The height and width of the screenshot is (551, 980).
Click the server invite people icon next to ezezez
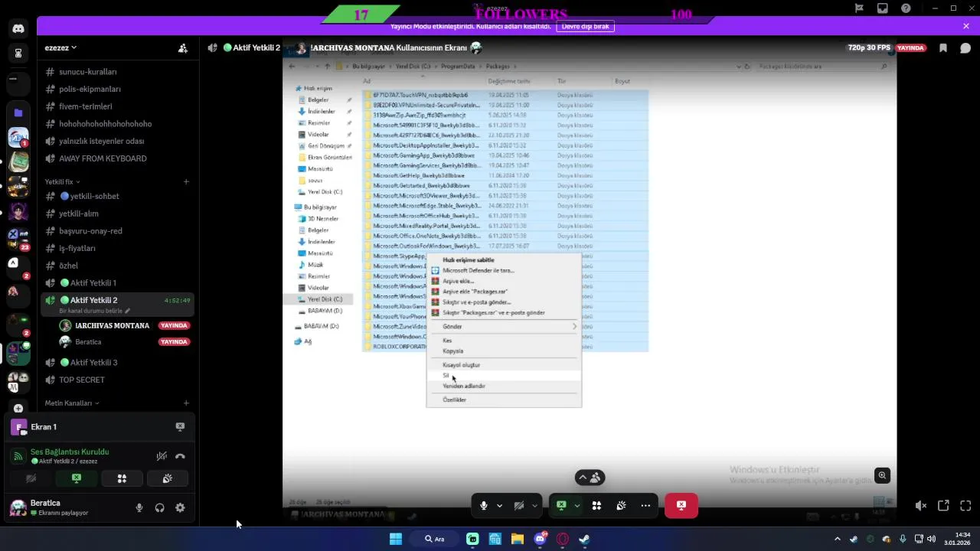(183, 47)
